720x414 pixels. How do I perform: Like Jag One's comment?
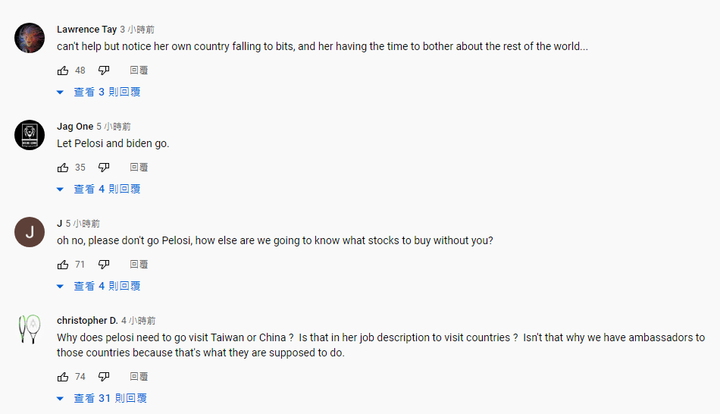63,168
